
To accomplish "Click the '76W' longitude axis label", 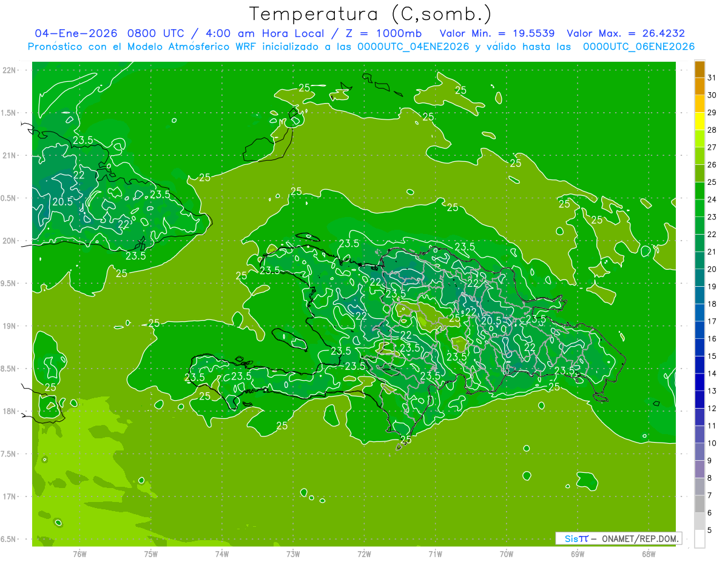I will (x=79, y=553).
